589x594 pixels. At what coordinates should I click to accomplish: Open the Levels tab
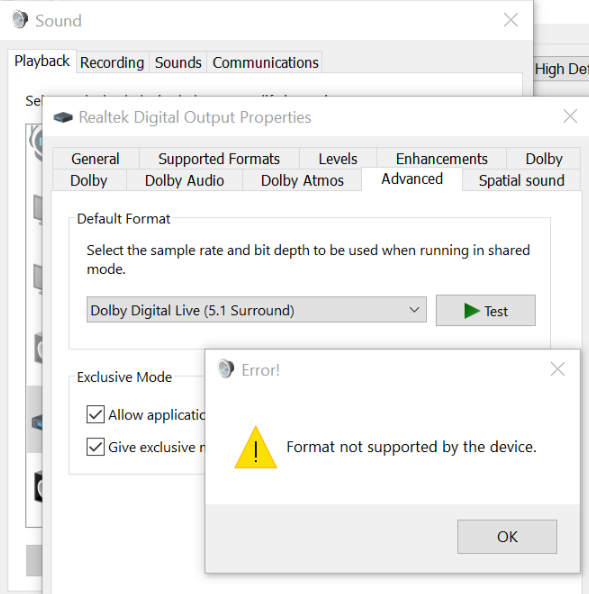coord(338,159)
